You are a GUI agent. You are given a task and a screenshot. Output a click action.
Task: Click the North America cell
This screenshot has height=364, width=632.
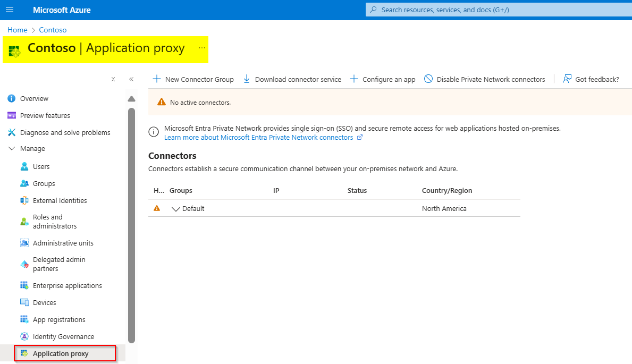click(x=444, y=208)
